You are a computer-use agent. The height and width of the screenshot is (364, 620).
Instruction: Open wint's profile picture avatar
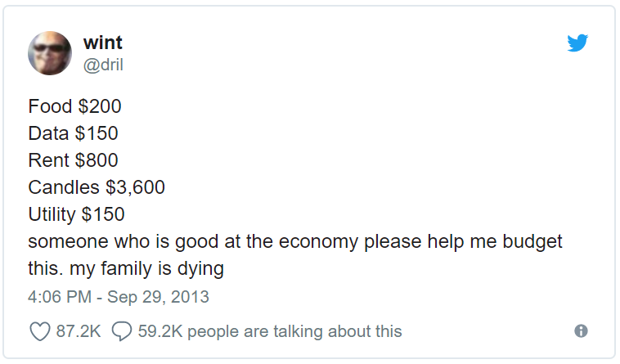(50, 53)
